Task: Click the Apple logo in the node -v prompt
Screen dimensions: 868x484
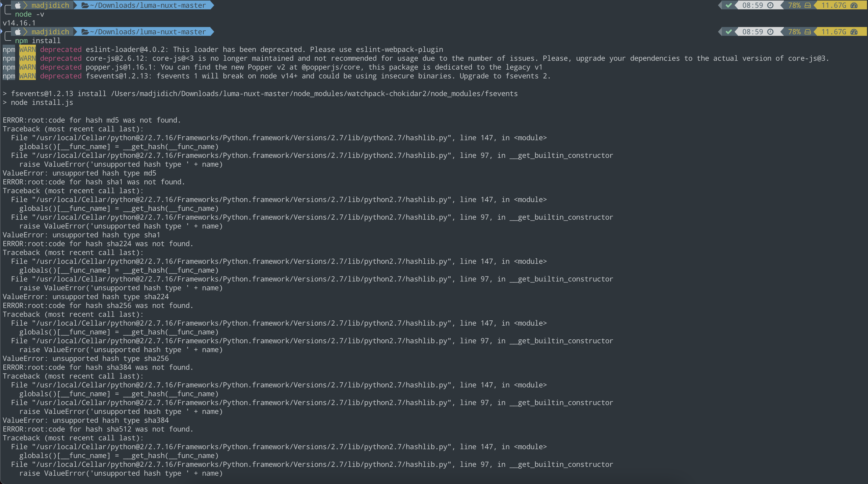Action: coord(18,5)
